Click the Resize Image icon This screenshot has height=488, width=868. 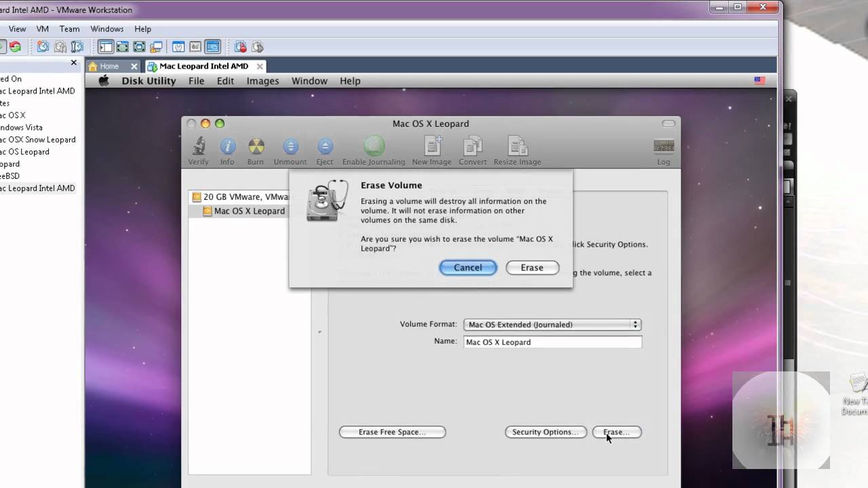(x=517, y=146)
